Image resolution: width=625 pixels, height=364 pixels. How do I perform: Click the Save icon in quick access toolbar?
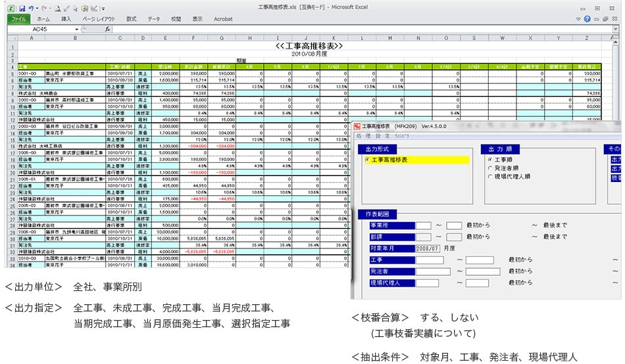pos(22,8)
